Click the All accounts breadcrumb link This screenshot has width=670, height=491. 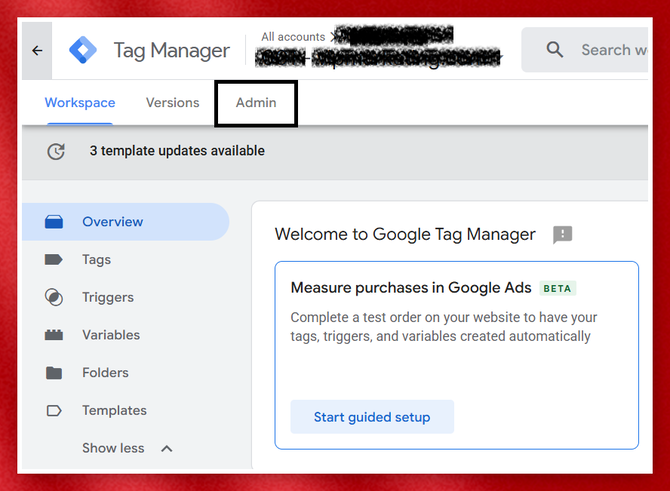293,37
